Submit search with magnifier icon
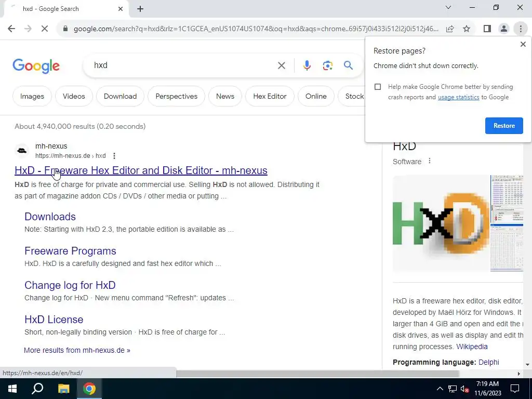 pos(348,65)
